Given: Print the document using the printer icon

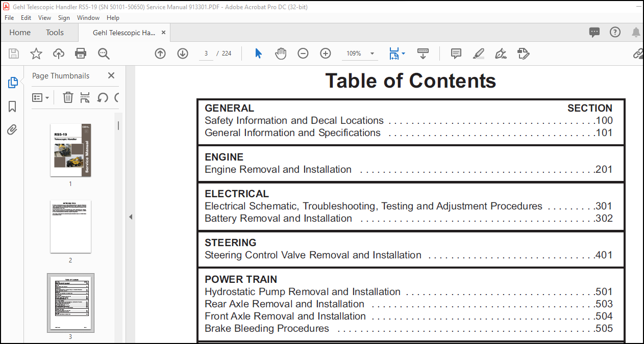Looking at the screenshot, I should [x=81, y=54].
